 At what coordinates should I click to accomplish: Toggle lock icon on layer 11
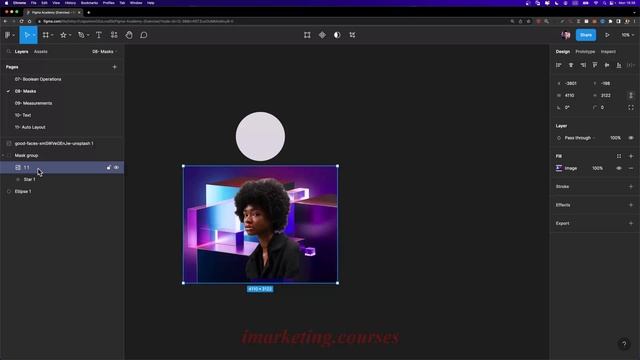[109, 167]
